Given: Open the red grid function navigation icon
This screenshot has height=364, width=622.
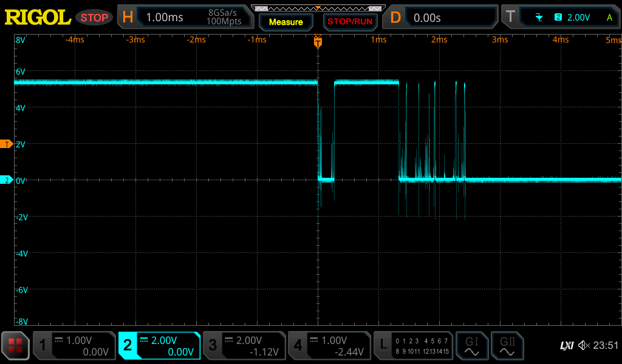Looking at the screenshot, I should (x=15, y=346).
